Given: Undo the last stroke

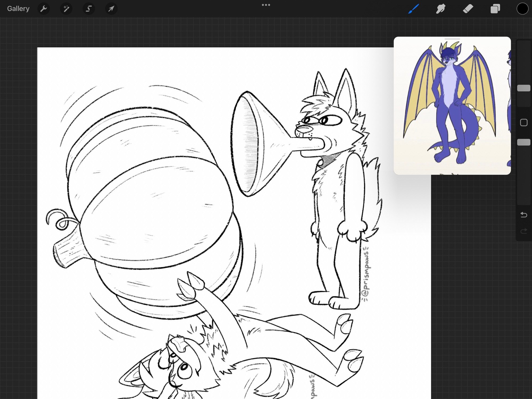Looking at the screenshot, I should tap(524, 215).
